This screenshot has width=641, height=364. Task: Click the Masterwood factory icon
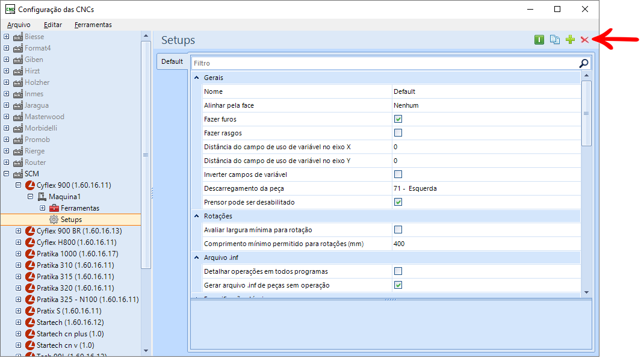point(18,117)
